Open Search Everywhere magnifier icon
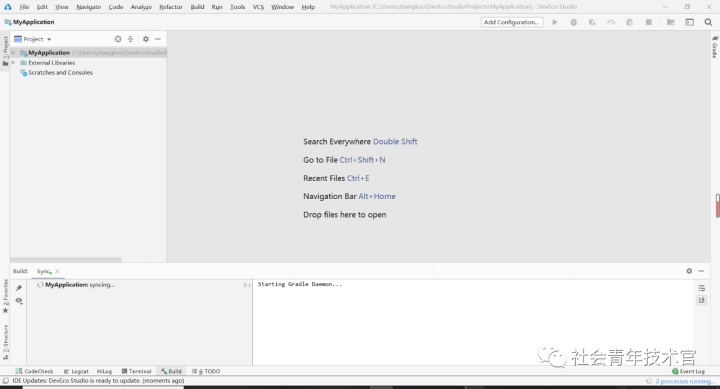The width and height of the screenshot is (720, 389). (708, 22)
